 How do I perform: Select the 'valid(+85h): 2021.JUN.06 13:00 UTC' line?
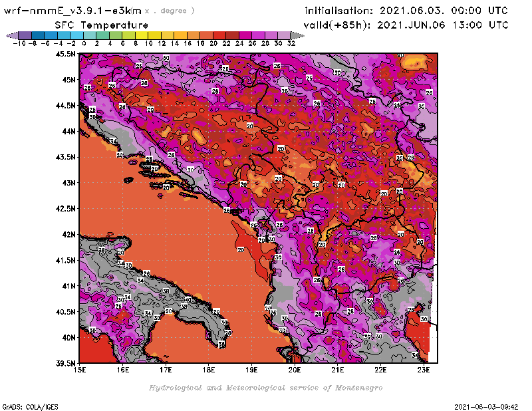coord(406,25)
